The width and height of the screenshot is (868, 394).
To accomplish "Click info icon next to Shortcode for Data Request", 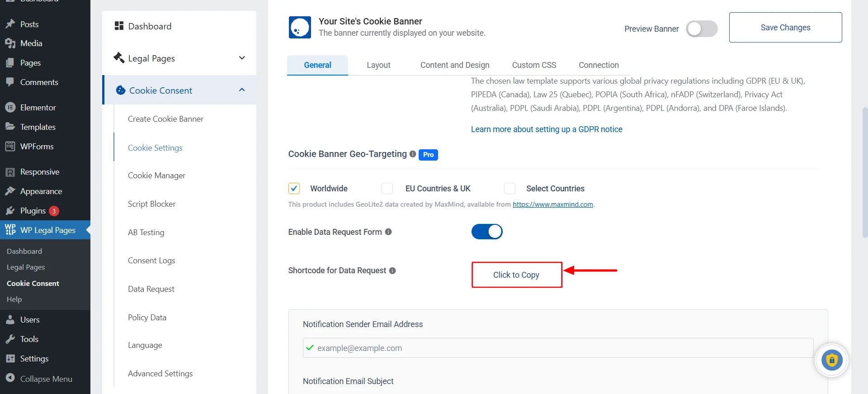I will point(392,271).
